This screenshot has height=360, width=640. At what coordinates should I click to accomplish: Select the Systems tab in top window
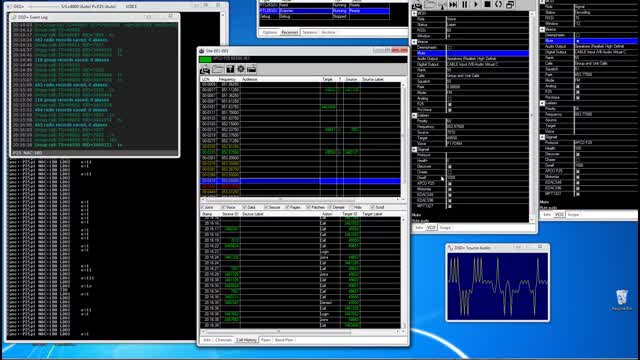(x=310, y=32)
